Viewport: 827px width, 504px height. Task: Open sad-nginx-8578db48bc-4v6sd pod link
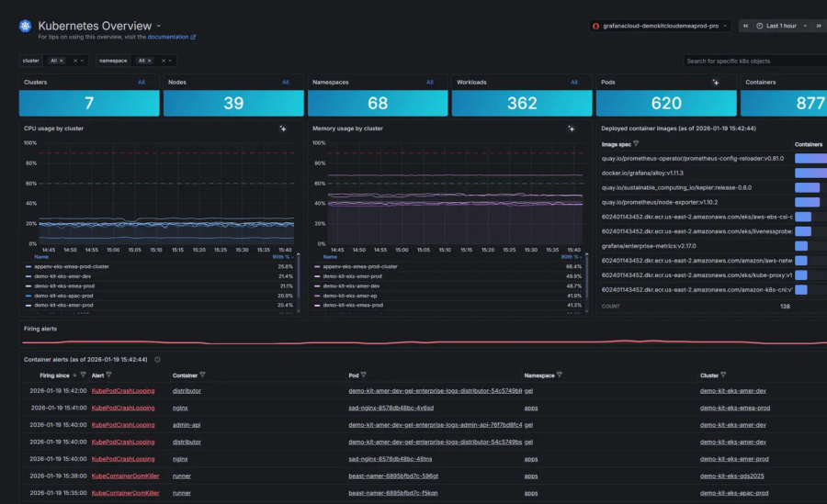pos(391,408)
